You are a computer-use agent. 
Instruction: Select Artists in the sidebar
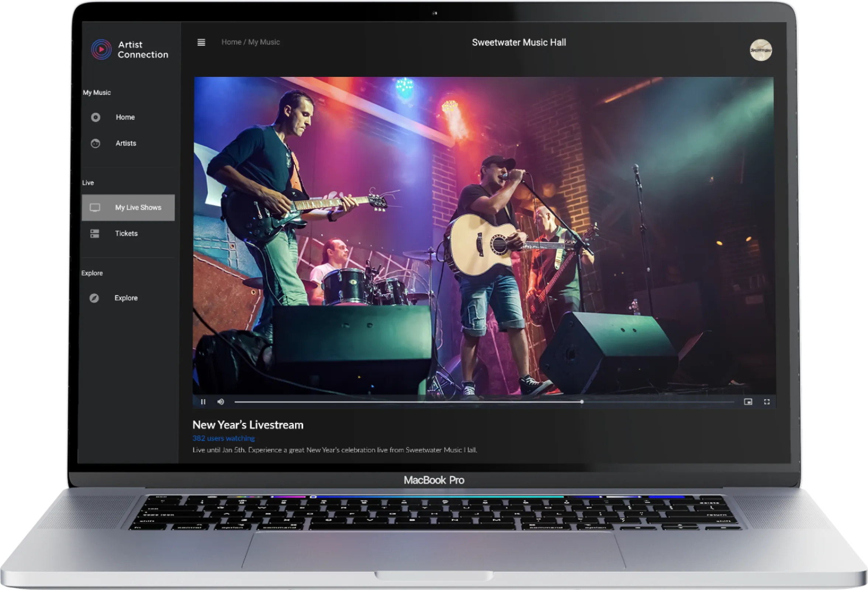tap(126, 143)
